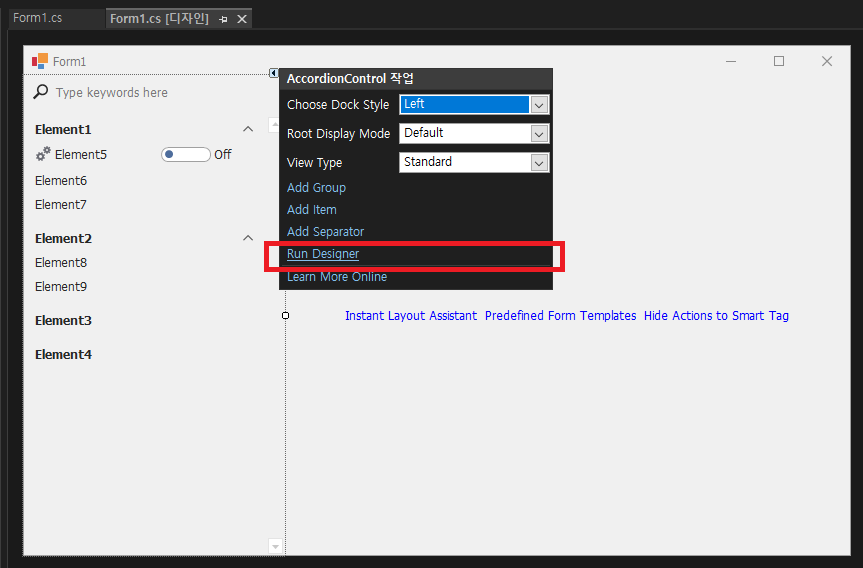
Task: Open Predefined Form Templates link
Action: [560, 315]
